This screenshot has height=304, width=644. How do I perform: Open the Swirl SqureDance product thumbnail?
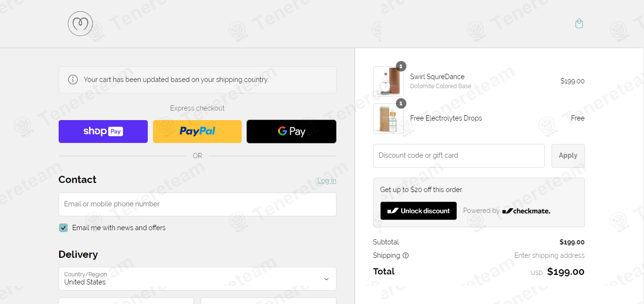tap(388, 81)
